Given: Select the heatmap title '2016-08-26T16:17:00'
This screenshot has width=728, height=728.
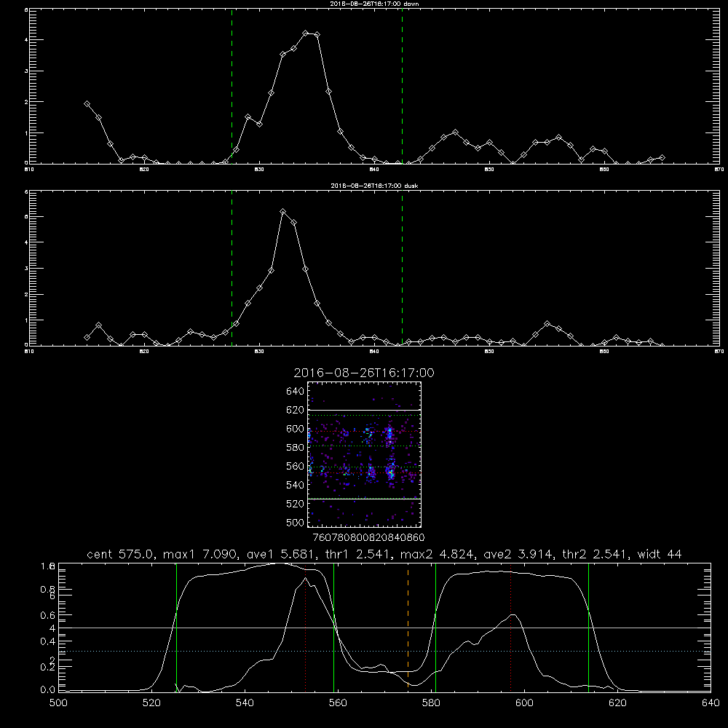Looking at the screenshot, I should tap(364, 373).
